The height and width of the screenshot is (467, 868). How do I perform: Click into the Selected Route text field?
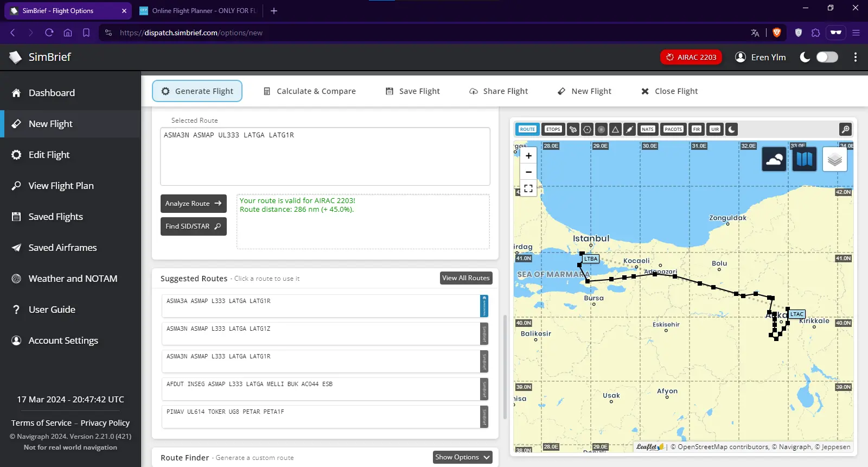[x=325, y=156]
